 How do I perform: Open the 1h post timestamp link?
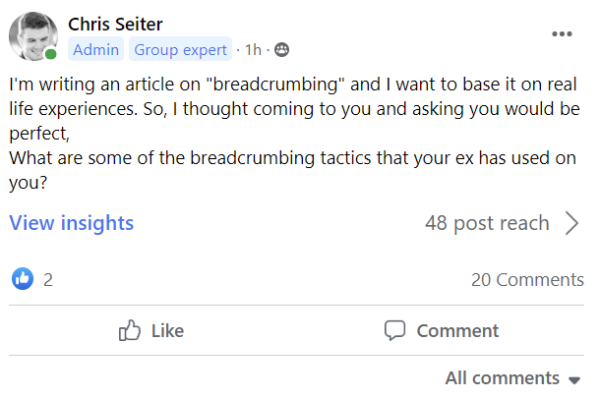(253, 50)
